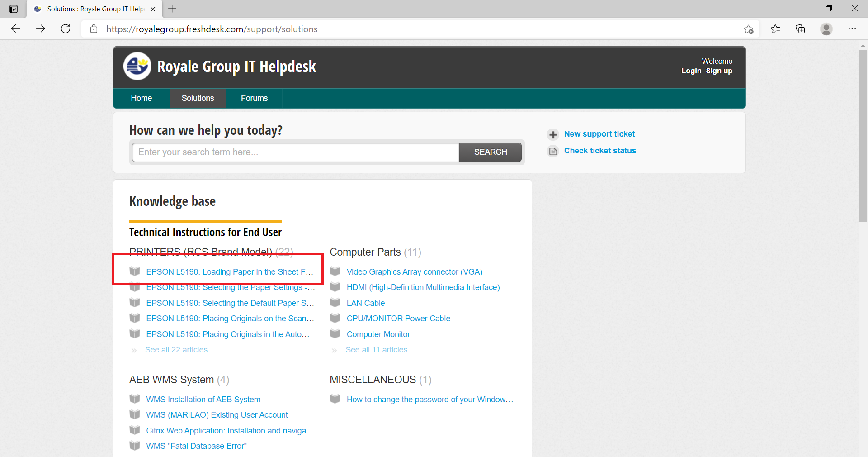Click book icon next to Placing Originals on Scanner
Image resolution: width=868 pixels, height=457 pixels.
point(135,318)
